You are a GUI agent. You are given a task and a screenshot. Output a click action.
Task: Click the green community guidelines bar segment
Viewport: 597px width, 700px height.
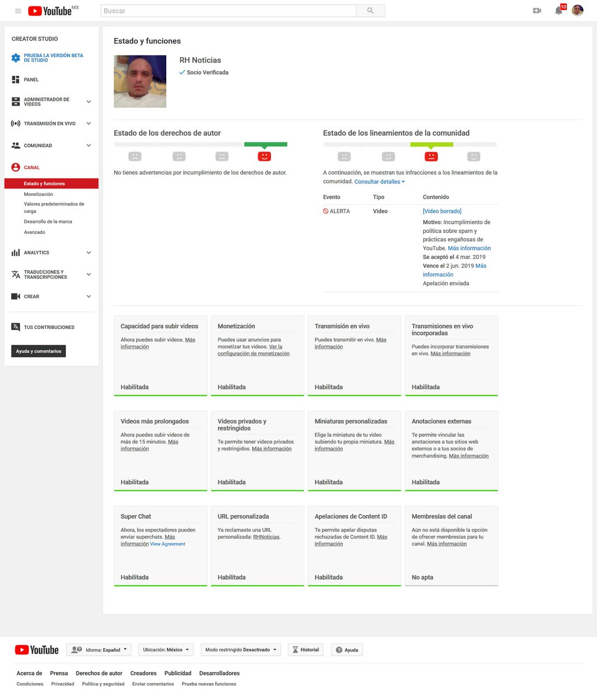(432, 144)
